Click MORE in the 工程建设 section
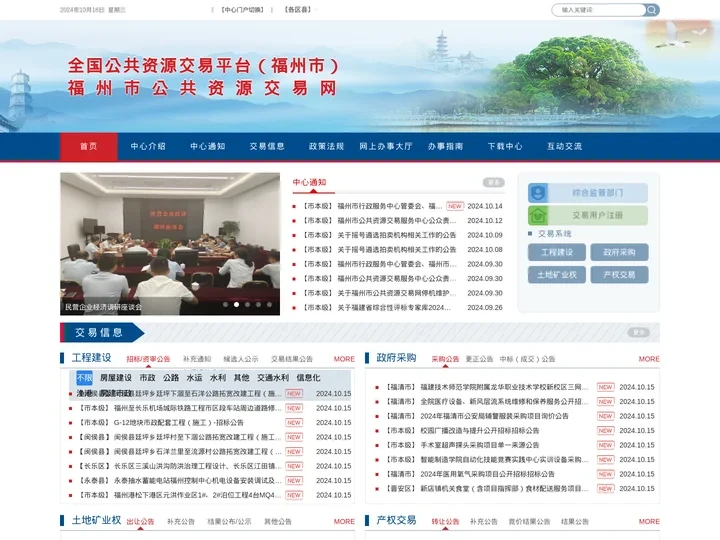This screenshot has height=540, width=720. (344, 359)
